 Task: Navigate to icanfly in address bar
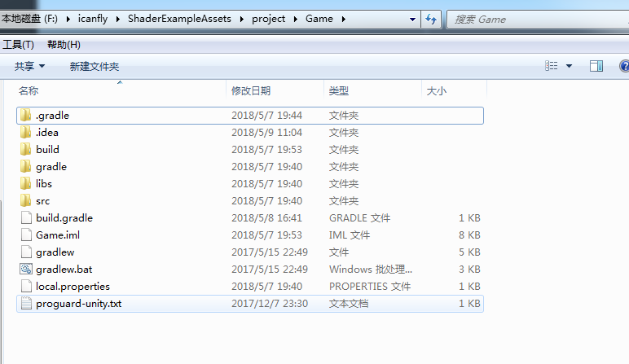click(93, 19)
